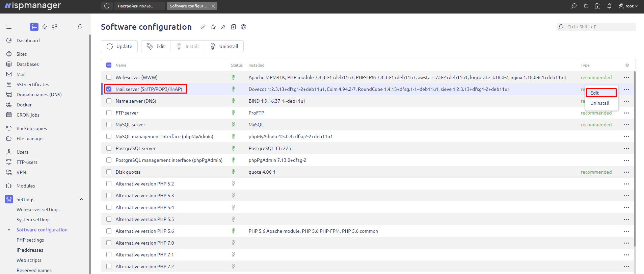The width and height of the screenshot is (644, 274).
Task: Open the three-dot menu for Mail server row
Action: 626,89
